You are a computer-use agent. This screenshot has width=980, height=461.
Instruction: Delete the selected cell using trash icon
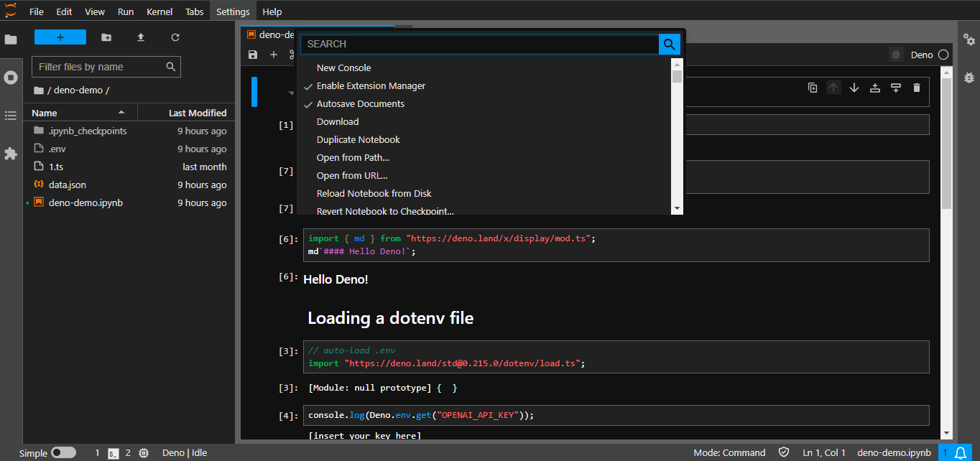coord(916,88)
